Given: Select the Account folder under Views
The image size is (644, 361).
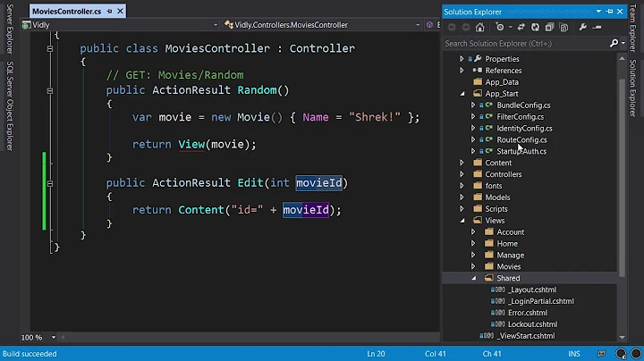Looking at the screenshot, I should coord(511,232).
